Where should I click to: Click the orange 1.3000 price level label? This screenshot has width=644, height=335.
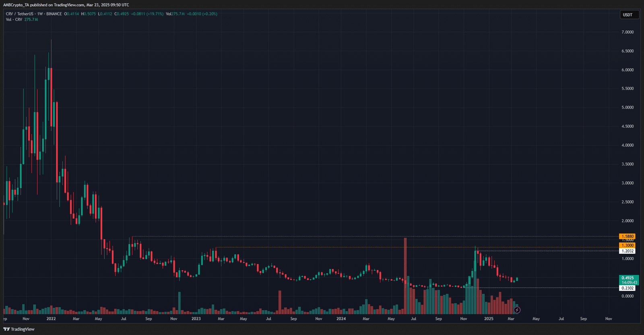(627, 245)
